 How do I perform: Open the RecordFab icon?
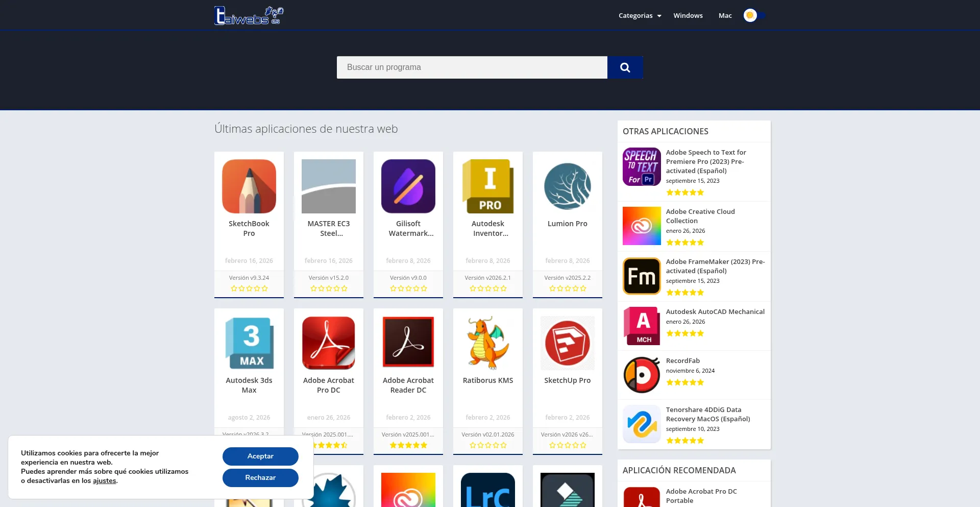[x=642, y=375]
